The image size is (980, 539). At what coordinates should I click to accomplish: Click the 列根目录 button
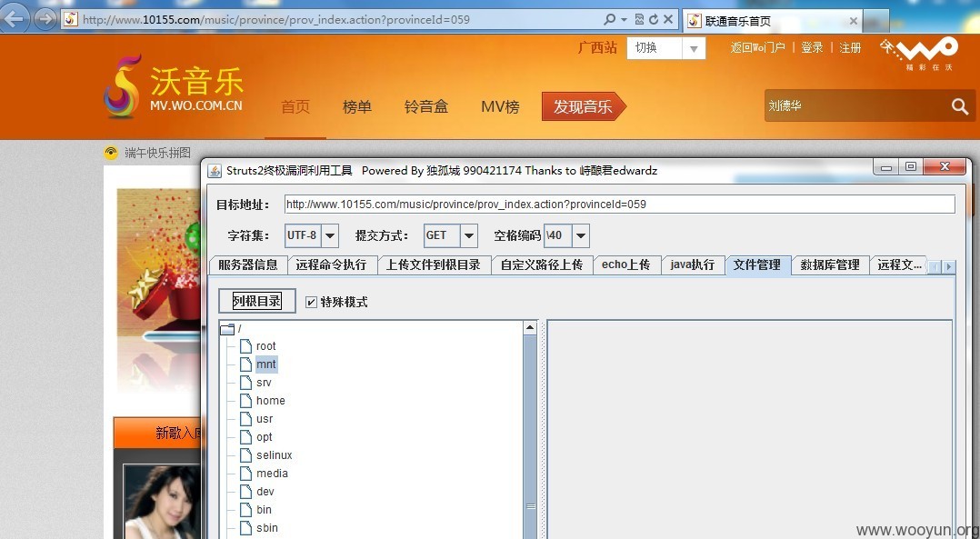coord(257,301)
